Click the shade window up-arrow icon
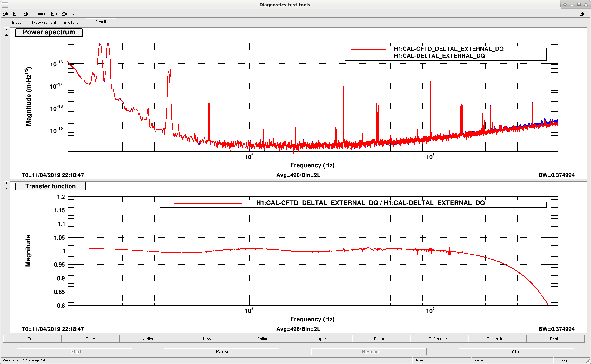The width and height of the screenshot is (591, 364). click(x=565, y=5)
